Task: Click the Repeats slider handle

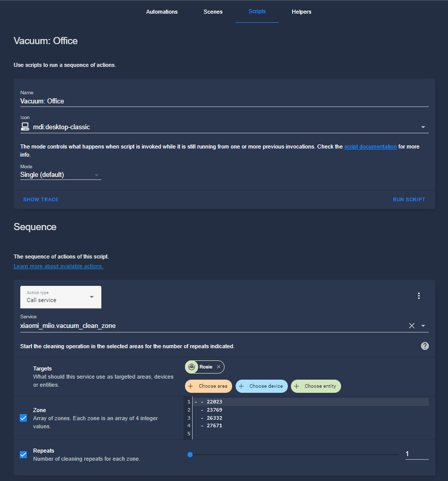Action: (x=190, y=455)
